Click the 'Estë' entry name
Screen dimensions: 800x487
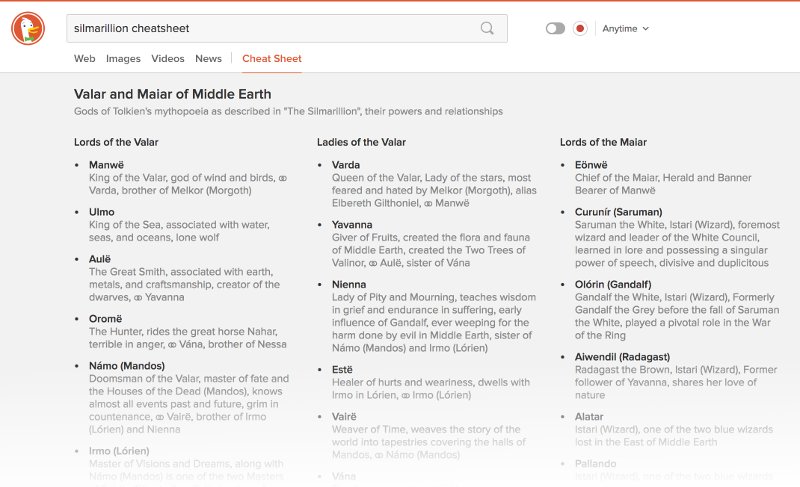(342, 369)
